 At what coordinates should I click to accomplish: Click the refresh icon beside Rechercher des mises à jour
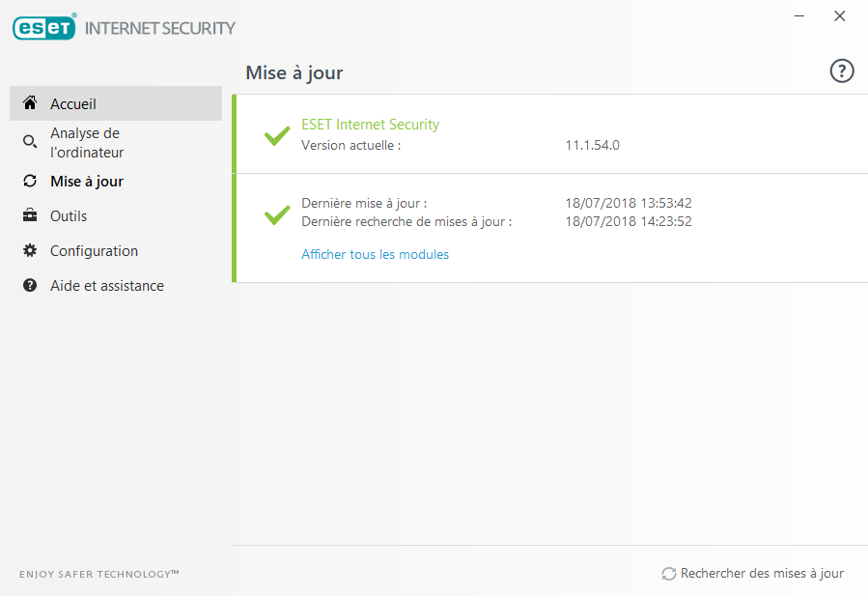pyautogui.click(x=668, y=574)
